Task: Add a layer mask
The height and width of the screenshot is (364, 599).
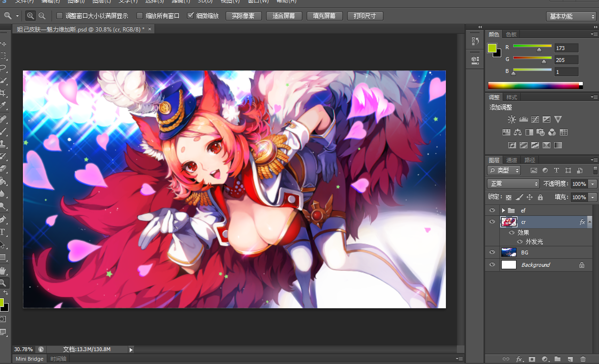Action: [532, 359]
